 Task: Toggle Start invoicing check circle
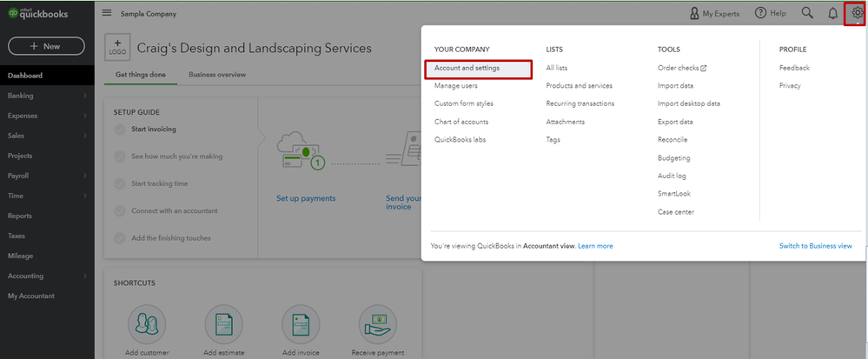point(120,130)
